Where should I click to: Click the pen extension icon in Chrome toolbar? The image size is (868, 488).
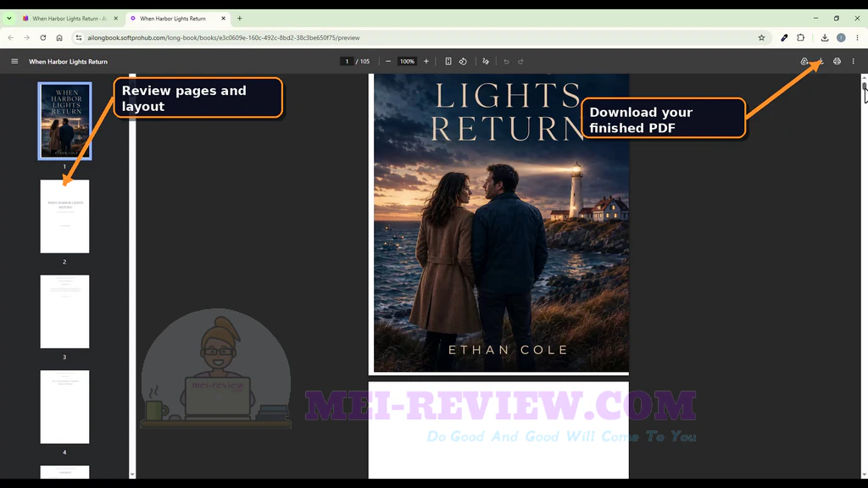tap(784, 37)
